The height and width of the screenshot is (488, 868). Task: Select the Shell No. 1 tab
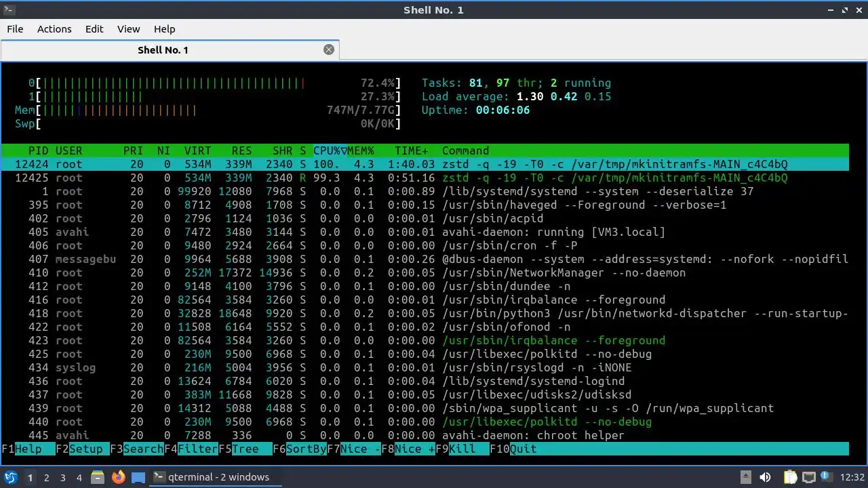click(170, 49)
